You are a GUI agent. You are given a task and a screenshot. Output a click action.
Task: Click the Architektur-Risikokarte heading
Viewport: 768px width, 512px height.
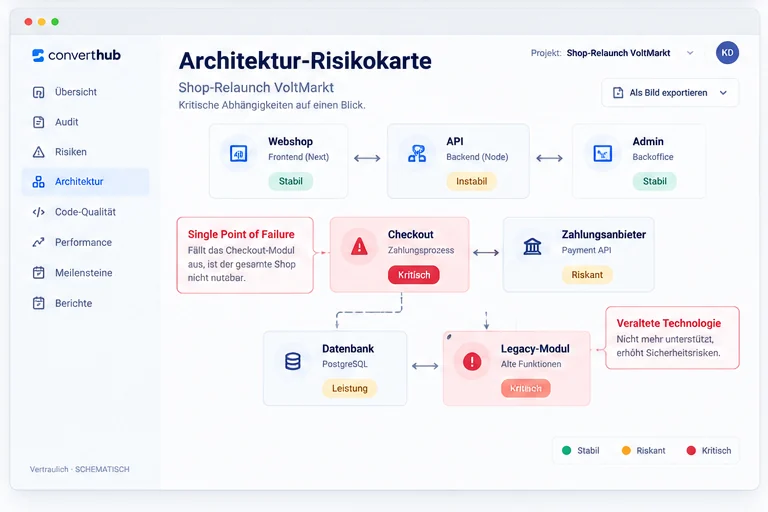pos(305,61)
